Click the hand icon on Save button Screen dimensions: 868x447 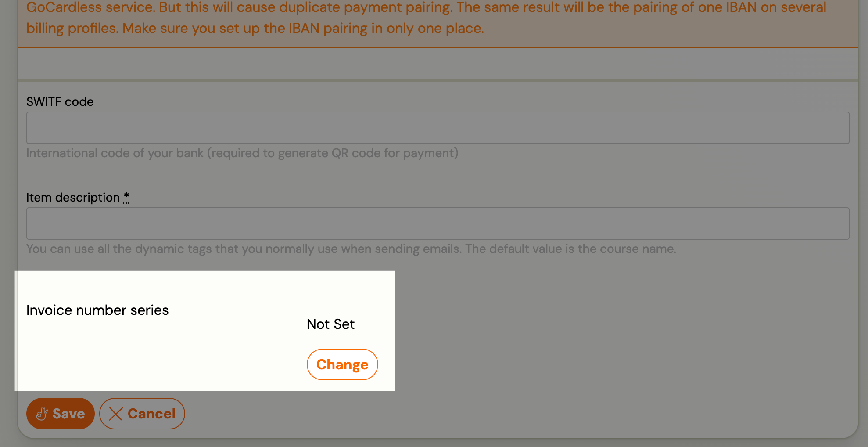[x=42, y=414]
